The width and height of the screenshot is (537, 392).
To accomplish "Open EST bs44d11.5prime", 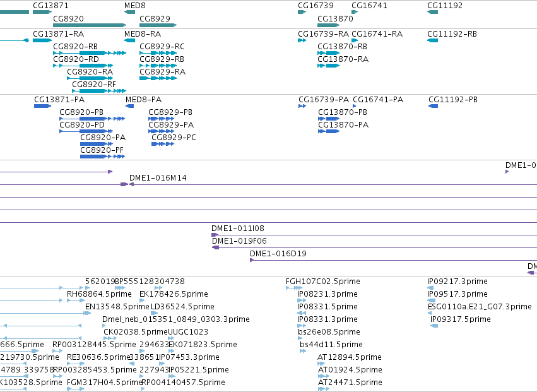I will [331, 345].
